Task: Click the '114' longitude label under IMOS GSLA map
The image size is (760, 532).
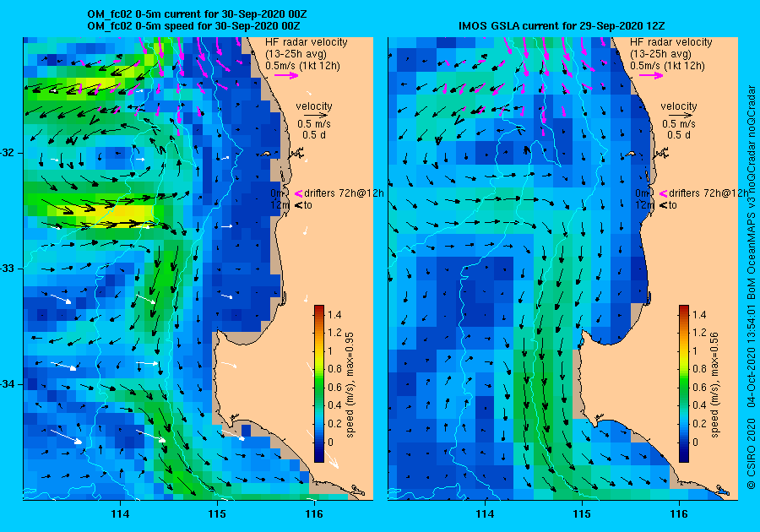Action: [x=485, y=514]
